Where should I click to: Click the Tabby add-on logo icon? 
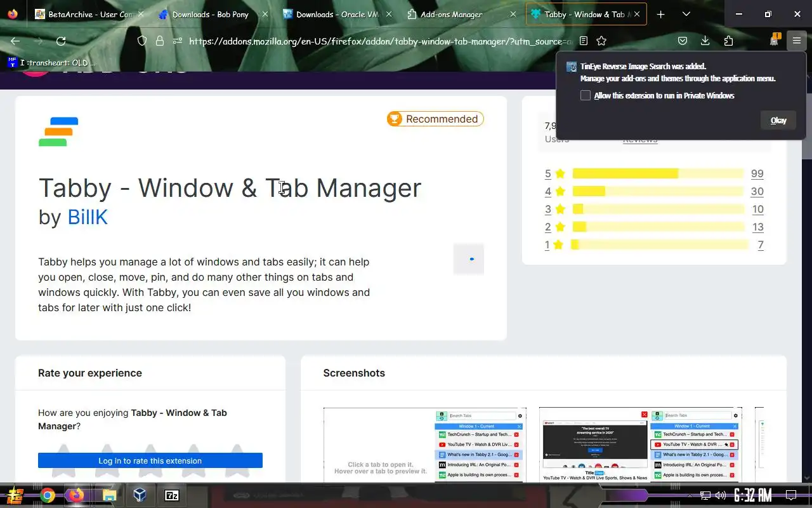coord(58,132)
